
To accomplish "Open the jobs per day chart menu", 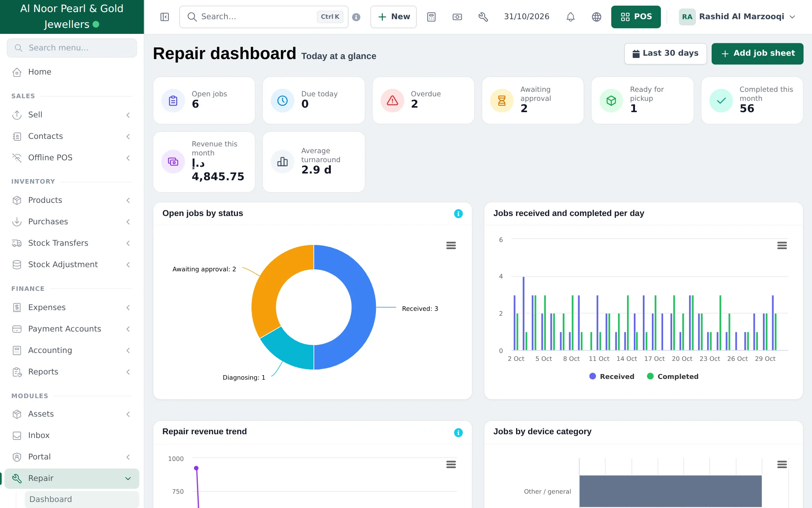I will pos(782,246).
